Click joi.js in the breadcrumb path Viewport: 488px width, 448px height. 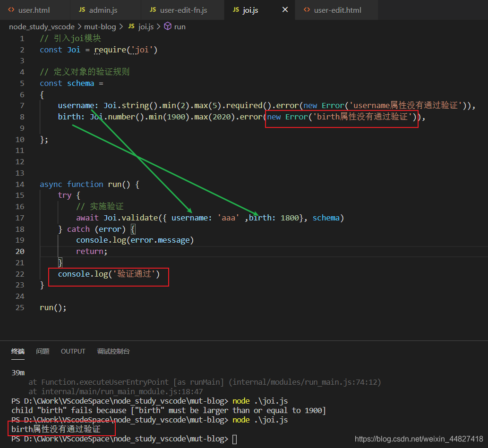click(146, 27)
